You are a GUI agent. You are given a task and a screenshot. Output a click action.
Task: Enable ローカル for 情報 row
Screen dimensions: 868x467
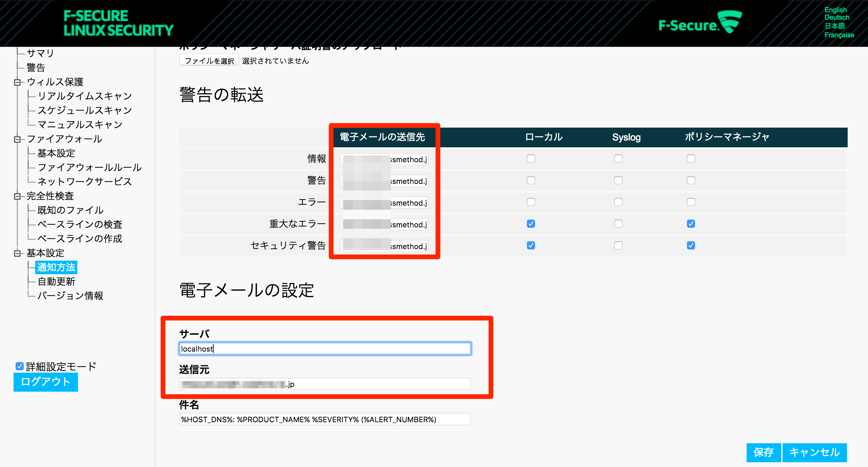click(531, 158)
